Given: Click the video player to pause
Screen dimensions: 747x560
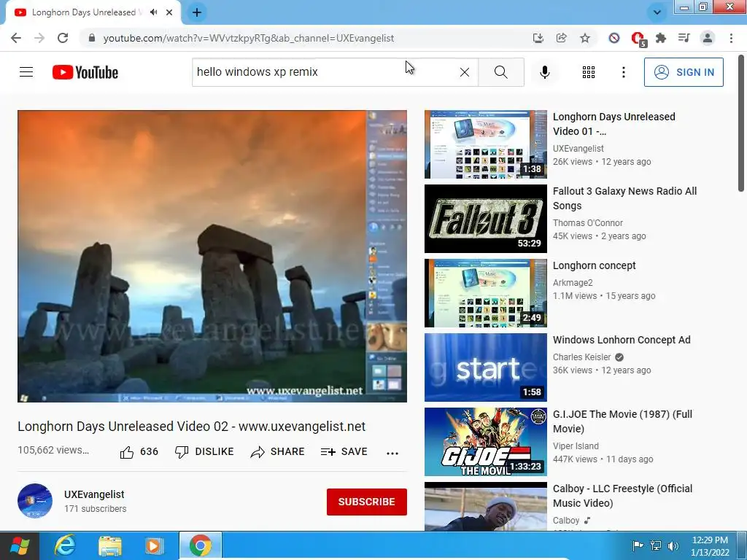Looking at the screenshot, I should 212,256.
